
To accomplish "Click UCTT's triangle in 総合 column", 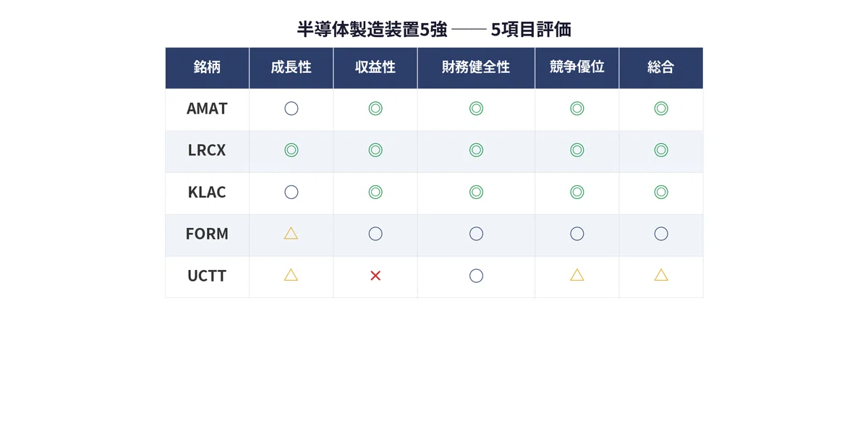I will (661, 275).
